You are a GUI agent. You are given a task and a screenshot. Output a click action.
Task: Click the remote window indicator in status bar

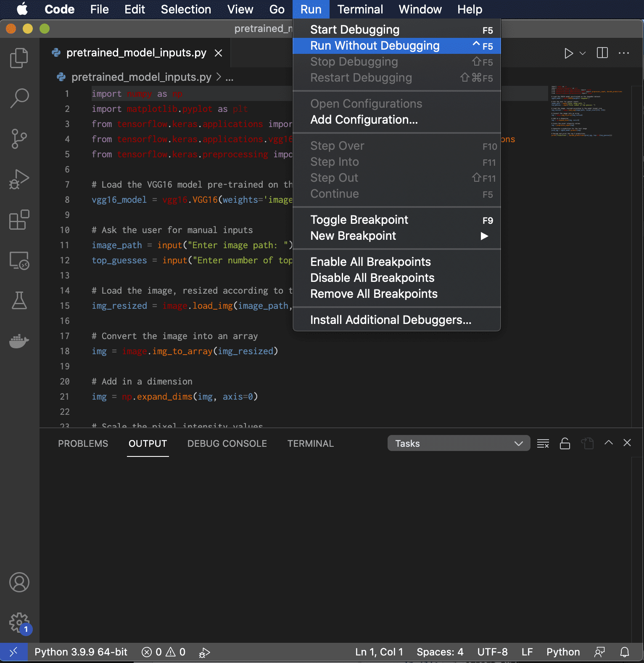[13, 652]
